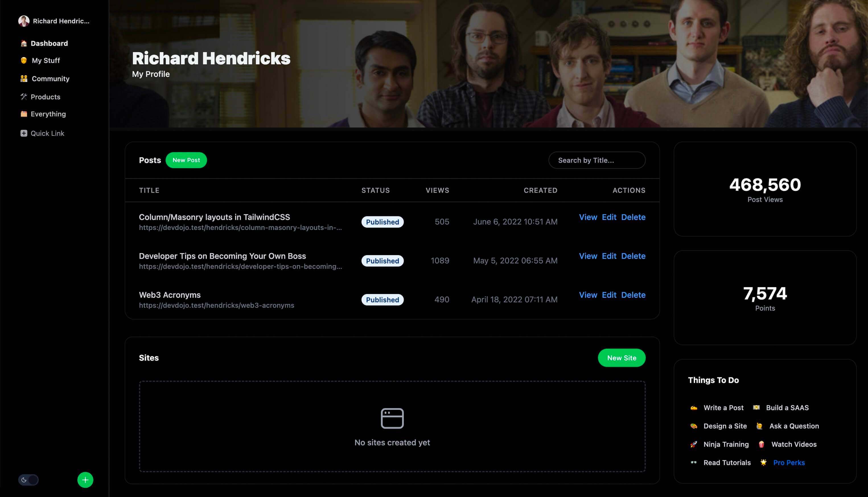Click Edit on Developer Tips post
868x497 pixels.
coord(609,256)
